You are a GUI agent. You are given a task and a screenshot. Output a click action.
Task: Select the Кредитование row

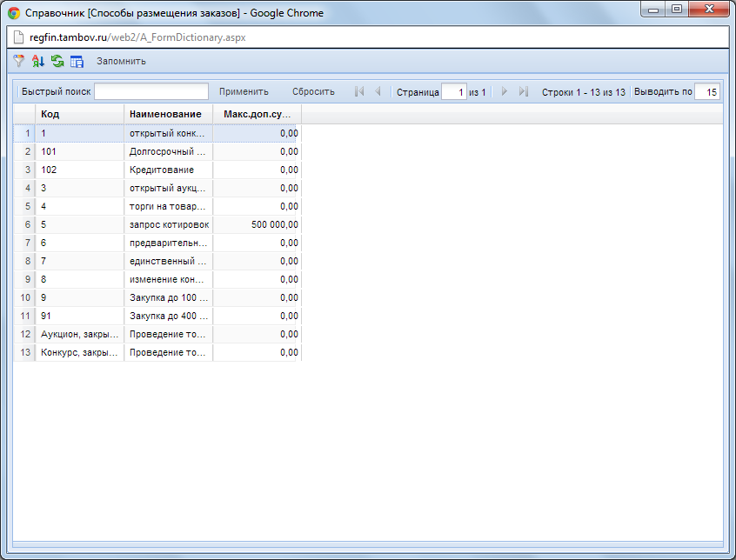(162, 170)
